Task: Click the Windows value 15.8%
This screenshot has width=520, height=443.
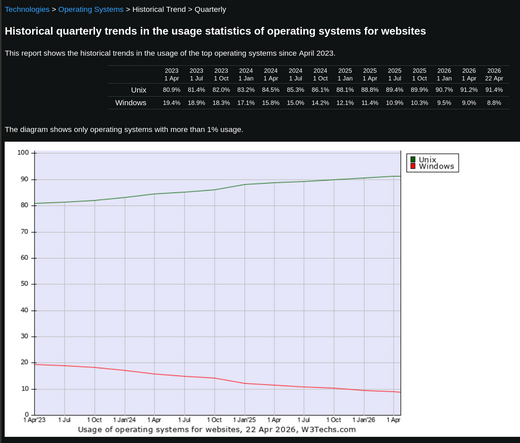Action: [271, 103]
